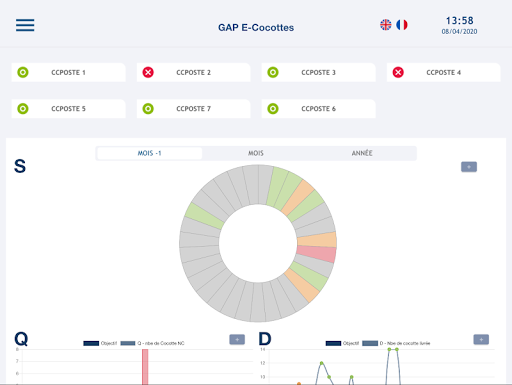
Task: Open the hamburger menu
Action: [x=25, y=25]
